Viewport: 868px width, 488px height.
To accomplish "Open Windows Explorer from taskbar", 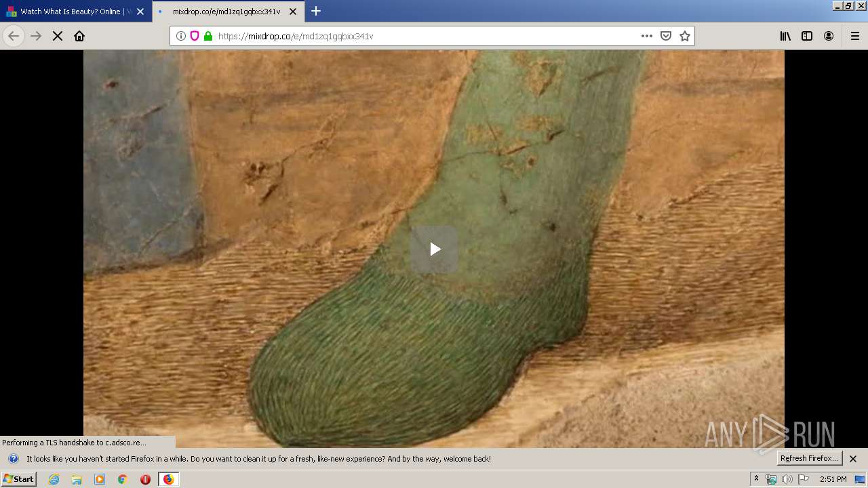I will pyautogui.click(x=77, y=479).
